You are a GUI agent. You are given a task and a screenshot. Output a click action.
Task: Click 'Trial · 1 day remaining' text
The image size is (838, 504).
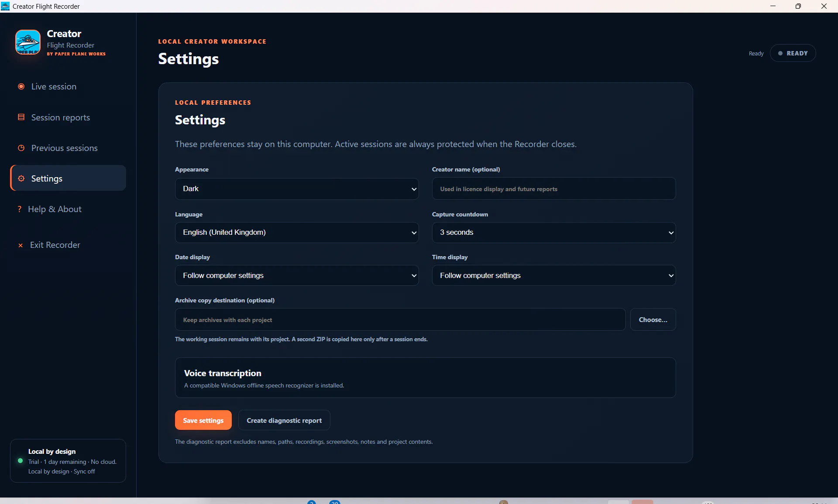click(x=57, y=462)
